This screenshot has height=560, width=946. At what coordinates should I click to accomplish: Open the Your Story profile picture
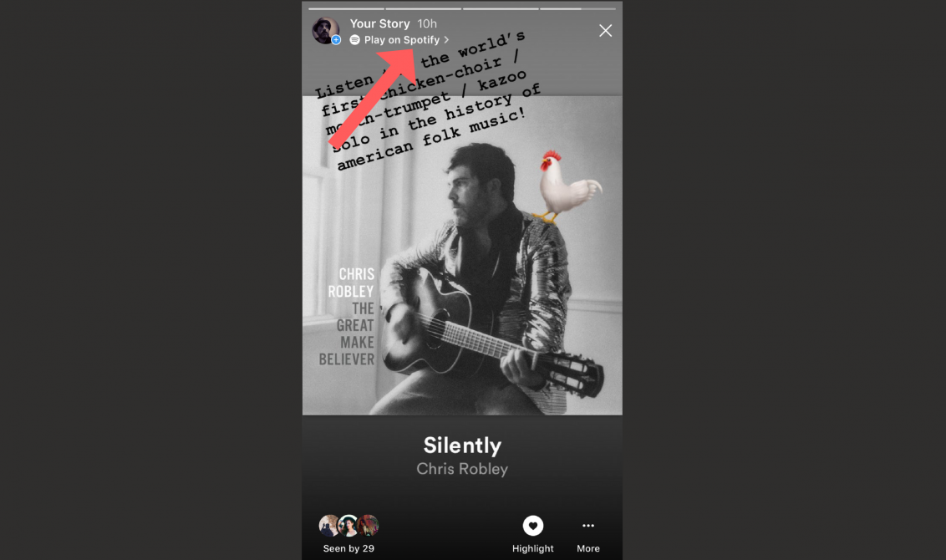[x=325, y=30]
